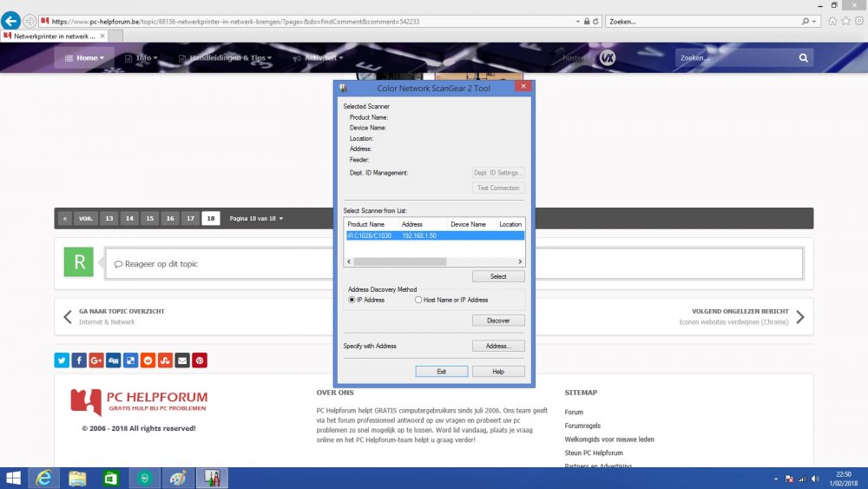Screen dimensions: 868x489
Task: Click the volume speaker tray icon
Action: [815, 479]
